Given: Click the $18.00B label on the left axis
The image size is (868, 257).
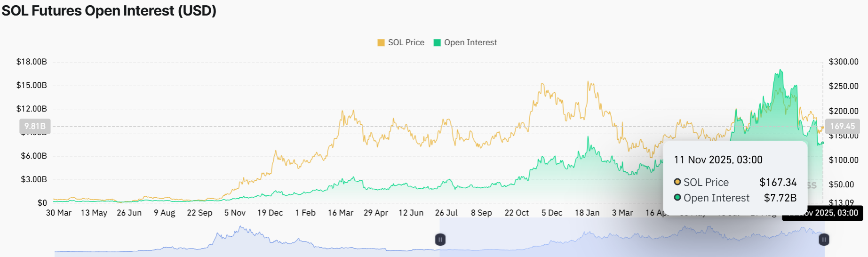Looking at the screenshot, I should tap(32, 62).
